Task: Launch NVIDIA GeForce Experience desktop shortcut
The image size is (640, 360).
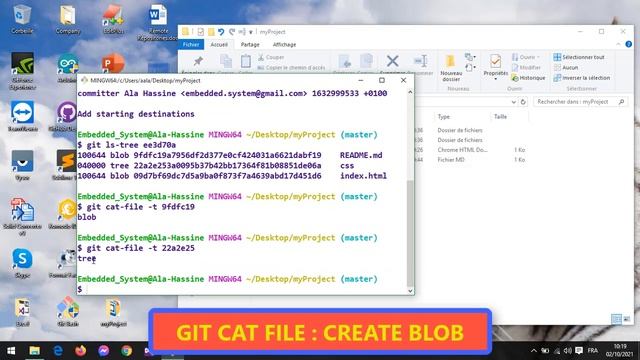Action: click(x=22, y=70)
